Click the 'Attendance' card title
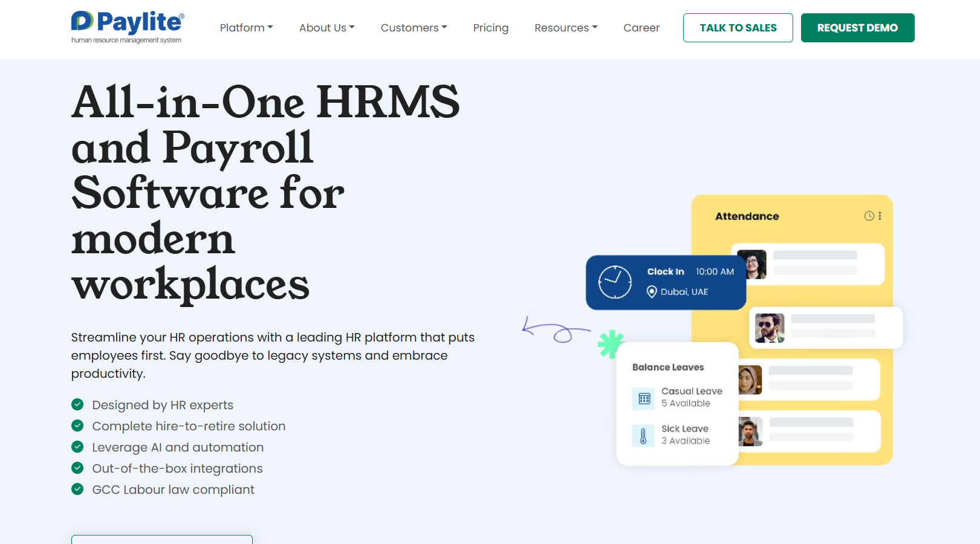Image resolution: width=980 pixels, height=544 pixels. coord(747,216)
